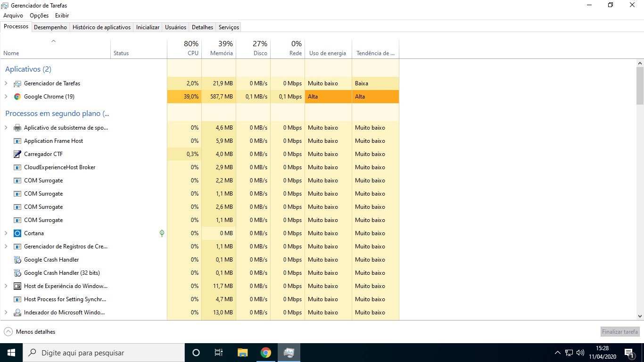
Task: Sort by Uso de energia column
Action: (328, 49)
